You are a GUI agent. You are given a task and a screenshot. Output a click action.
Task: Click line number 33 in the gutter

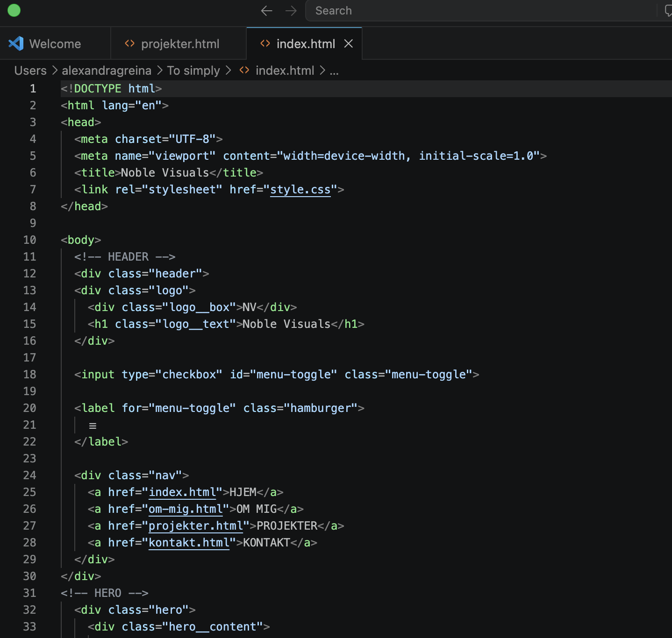[29, 627]
